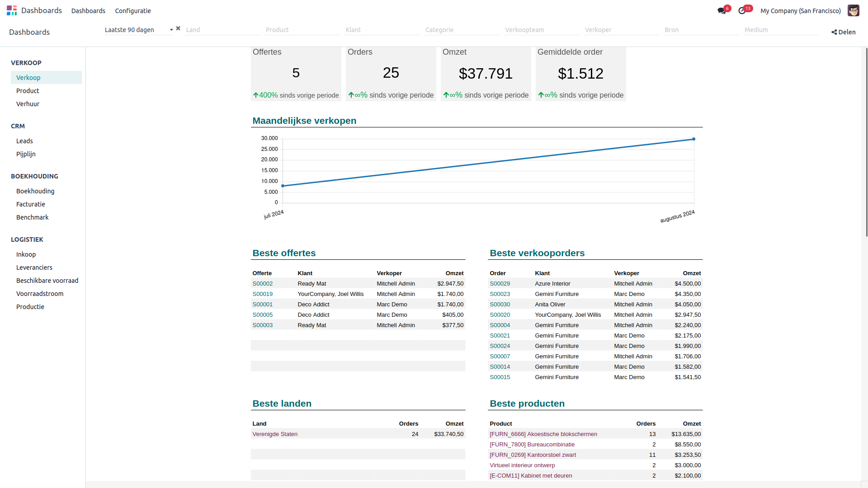Open the activities clock icon with 13 alerts
868x488 pixels.
[743, 9]
